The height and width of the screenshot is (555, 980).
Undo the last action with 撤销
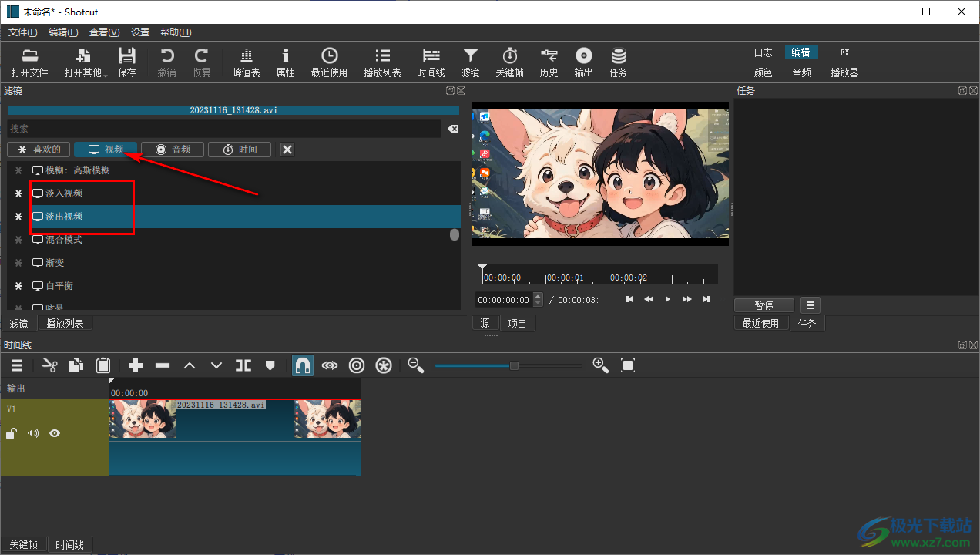tap(166, 62)
